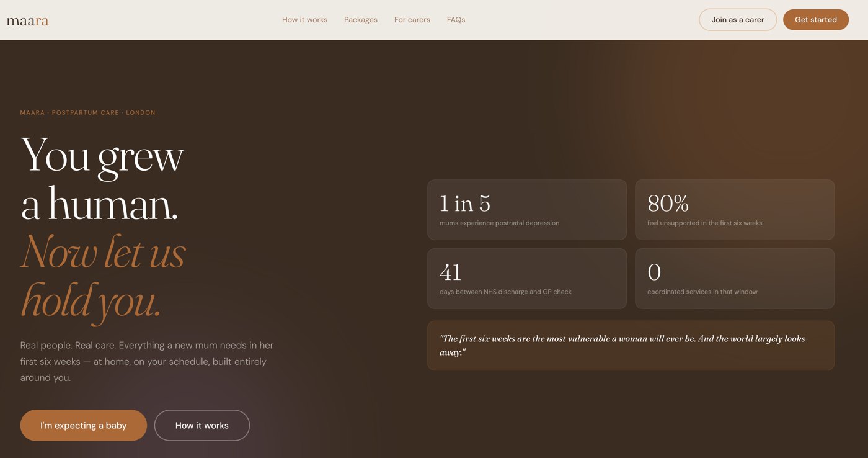Click the 'MAARA · POSTPARTUM CARE · LONDON' tagline
The height and width of the screenshot is (458, 868).
coord(88,113)
